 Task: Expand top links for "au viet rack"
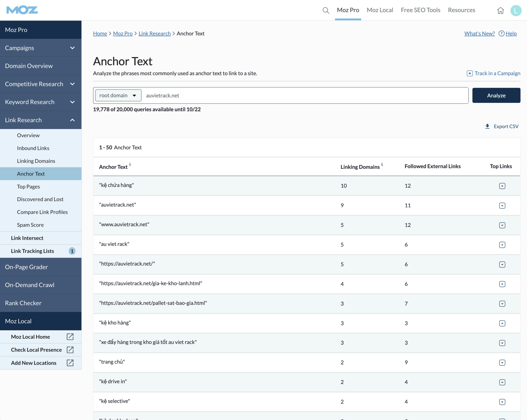[502, 245]
